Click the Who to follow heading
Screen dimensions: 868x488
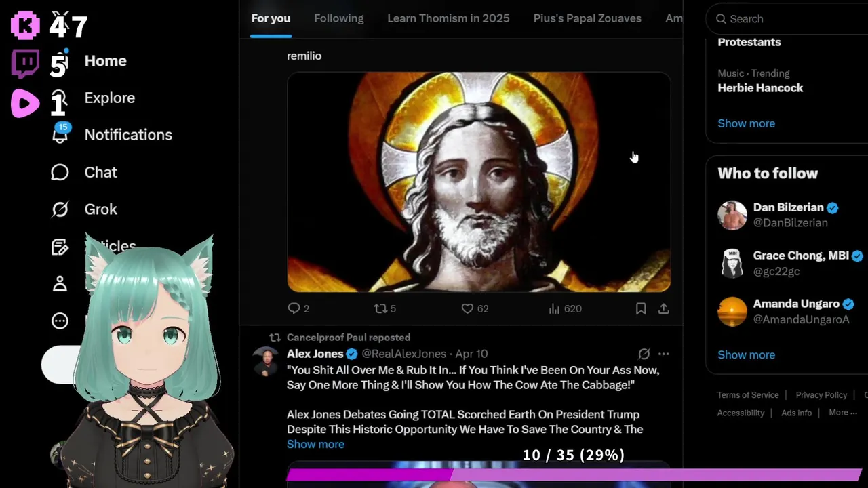pyautogui.click(x=768, y=174)
